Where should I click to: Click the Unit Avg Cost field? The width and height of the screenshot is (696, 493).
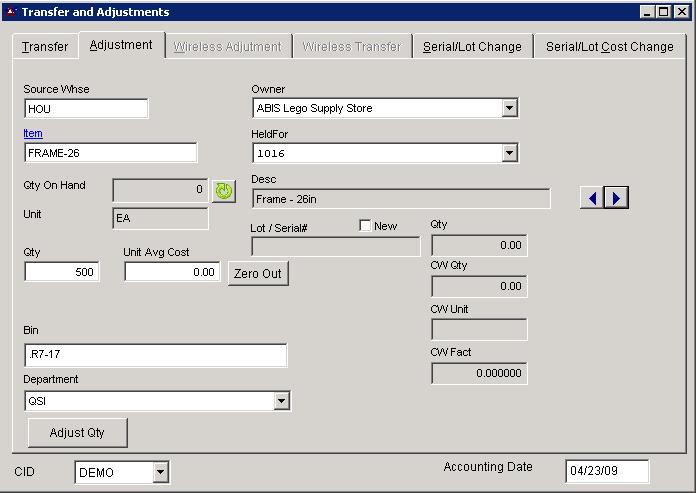tap(172, 272)
